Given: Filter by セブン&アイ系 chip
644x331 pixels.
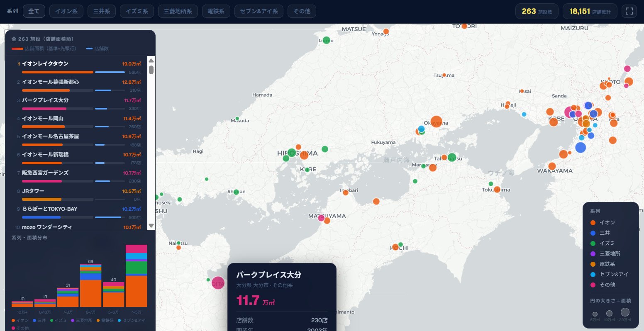Looking at the screenshot, I should coord(259,11).
